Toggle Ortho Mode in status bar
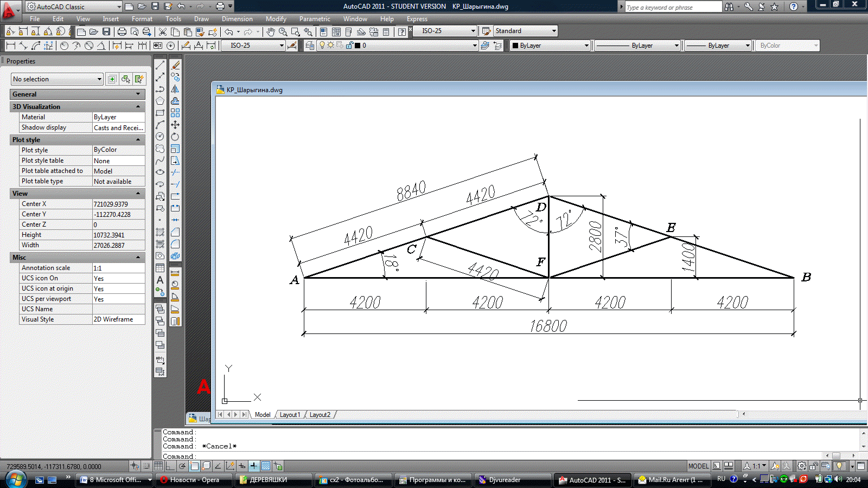Viewport: 868px width, 488px height. tap(170, 466)
